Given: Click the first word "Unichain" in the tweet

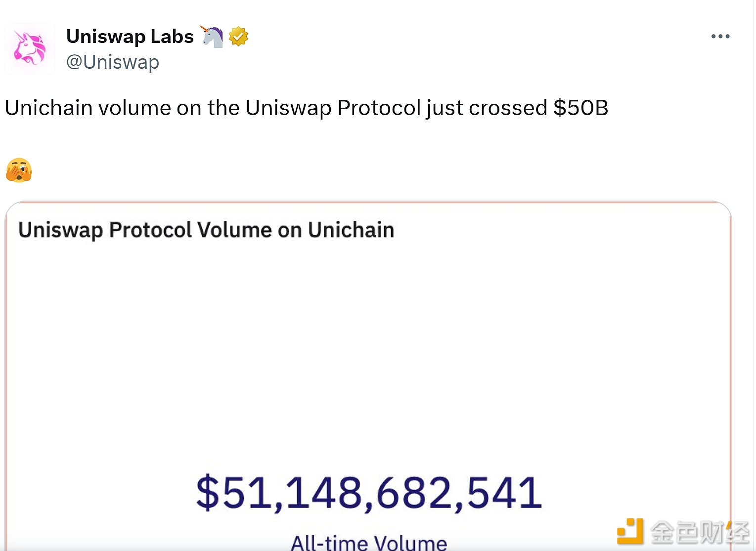Looking at the screenshot, I should coord(48,108).
